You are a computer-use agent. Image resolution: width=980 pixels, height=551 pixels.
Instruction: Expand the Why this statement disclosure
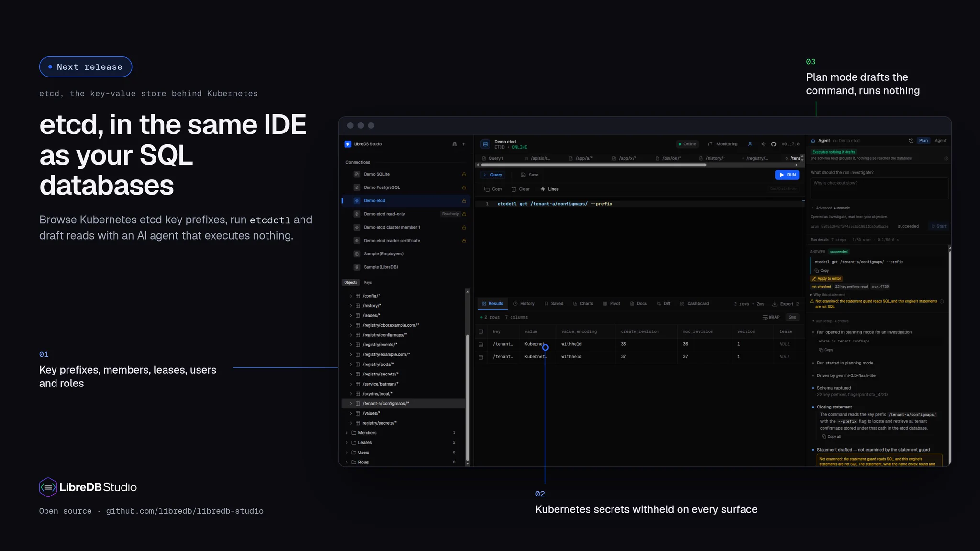click(x=827, y=295)
